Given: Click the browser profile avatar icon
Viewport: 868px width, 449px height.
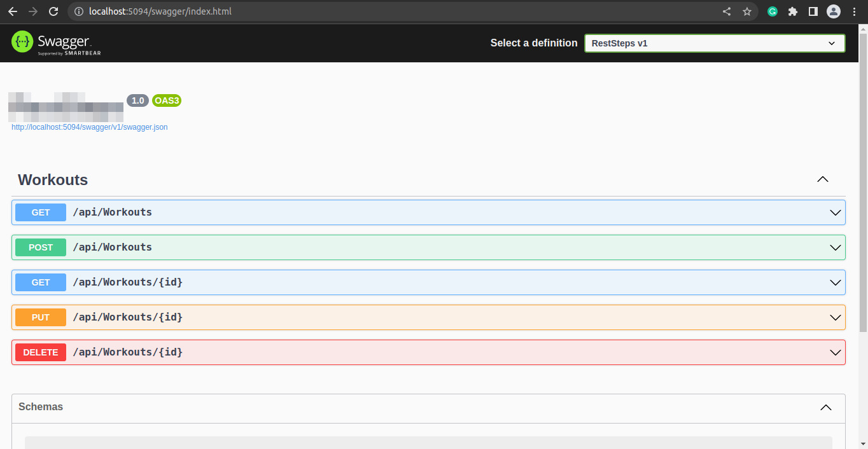Looking at the screenshot, I should pyautogui.click(x=833, y=11).
